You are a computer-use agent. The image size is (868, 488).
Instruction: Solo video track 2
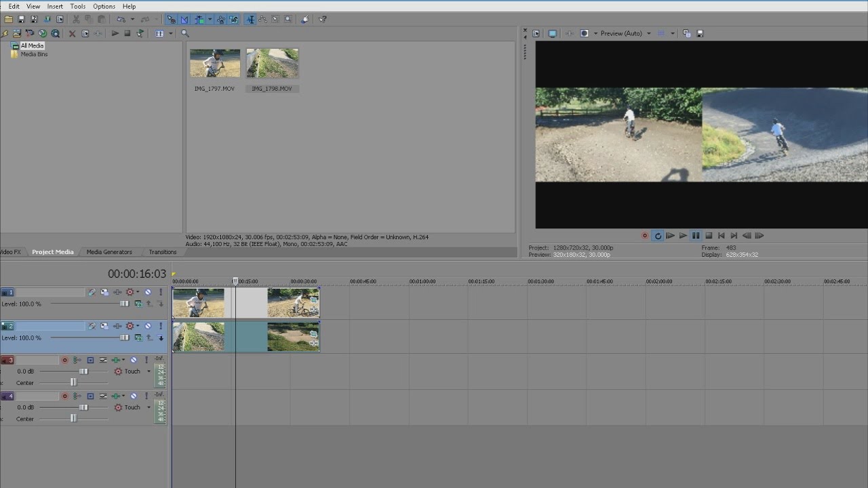[x=161, y=326]
